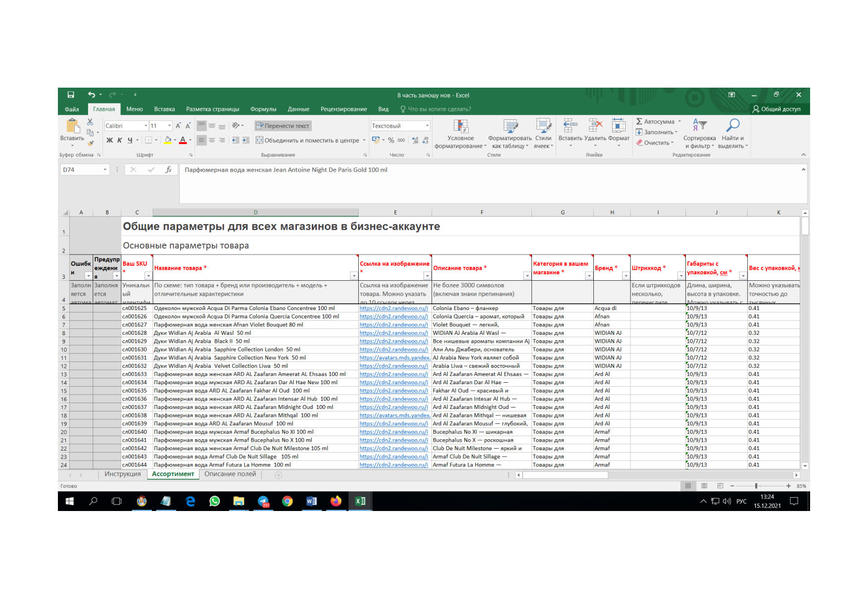The height and width of the screenshot is (614, 868).
Task: Open the image link in row 5
Action: [393, 308]
